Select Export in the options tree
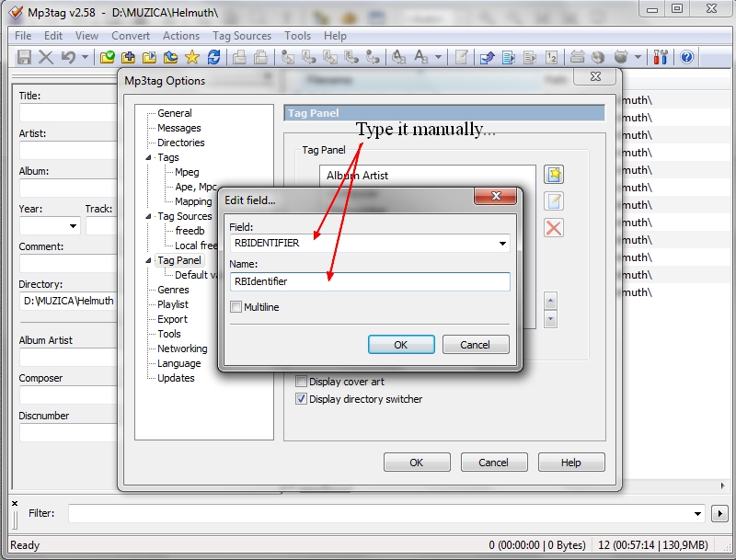 tap(172, 319)
